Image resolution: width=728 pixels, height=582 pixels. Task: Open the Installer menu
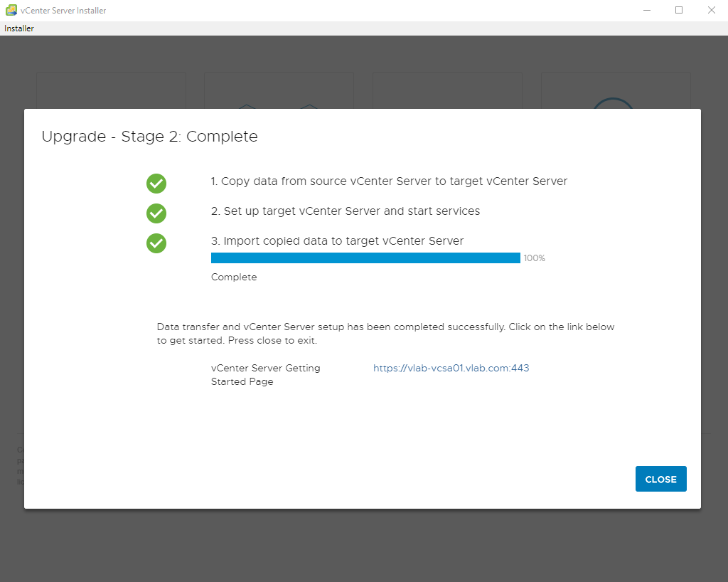click(19, 28)
